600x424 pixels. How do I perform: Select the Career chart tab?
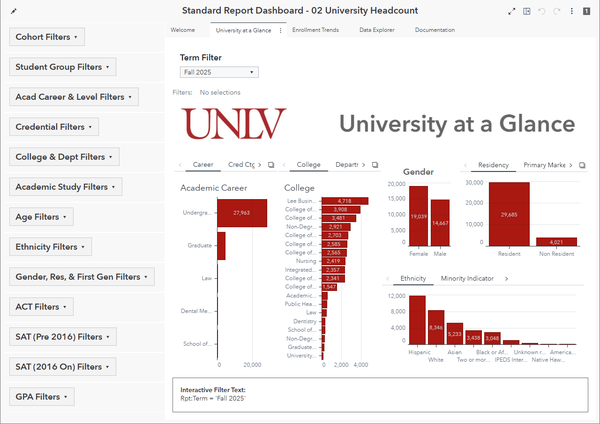click(x=203, y=165)
